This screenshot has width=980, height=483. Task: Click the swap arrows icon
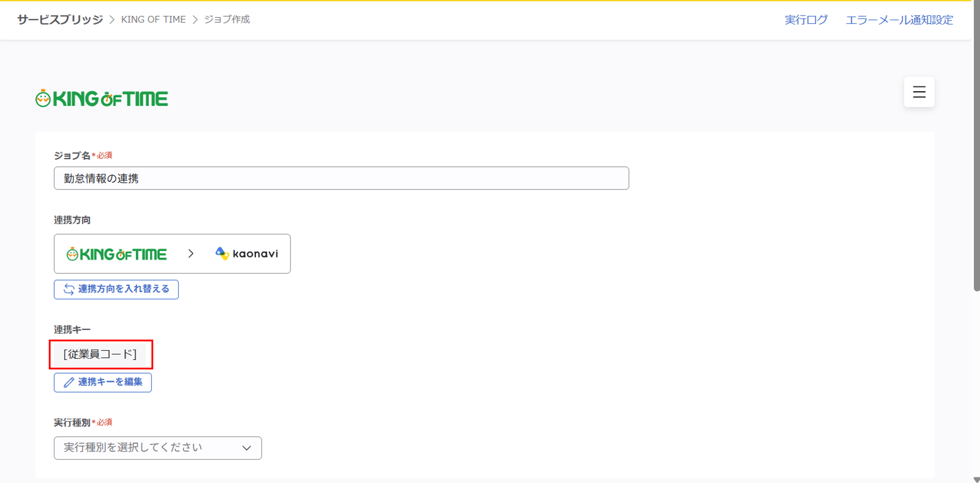(69, 289)
